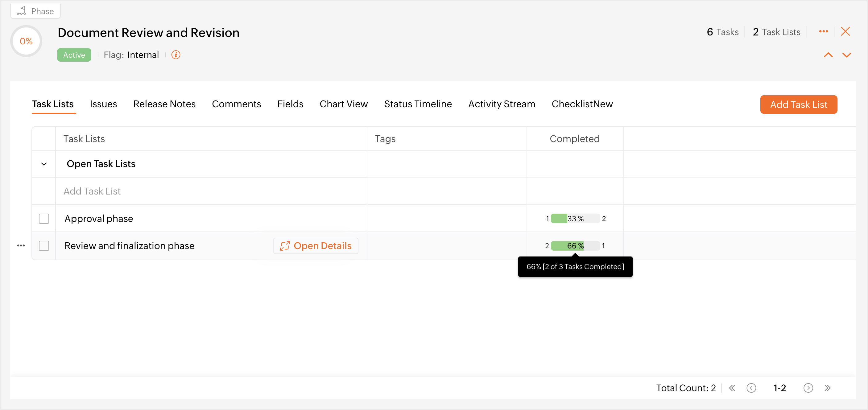Go to previous phase with up arrow
868x410 pixels.
coord(828,55)
